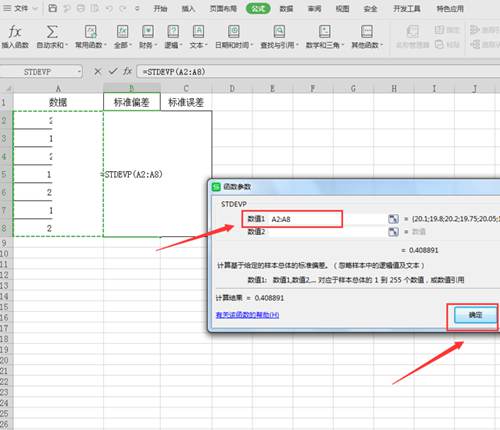Open the Logical functions icon
Screen dimensions: 500x430
173,32
